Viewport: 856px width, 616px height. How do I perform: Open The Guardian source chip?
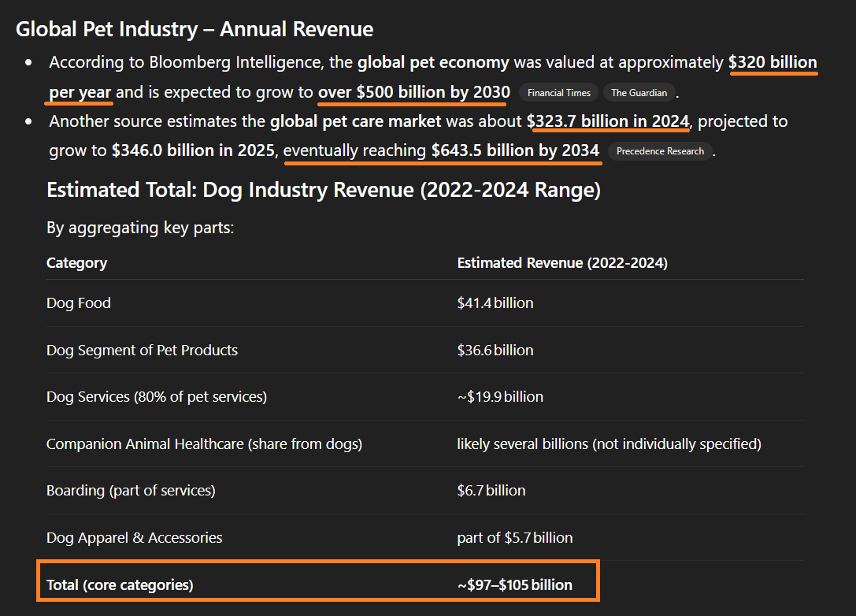click(639, 93)
